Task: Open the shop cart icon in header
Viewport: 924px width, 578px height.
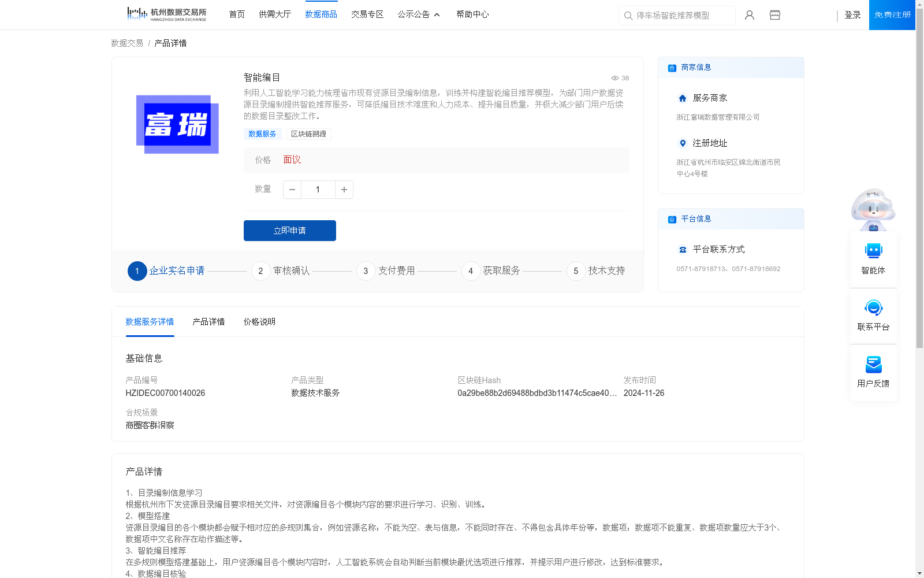Action: [775, 15]
